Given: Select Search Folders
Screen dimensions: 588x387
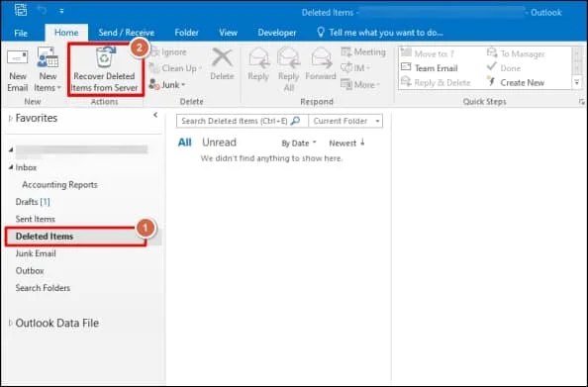Looking at the screenshot, I should point(43,288).
